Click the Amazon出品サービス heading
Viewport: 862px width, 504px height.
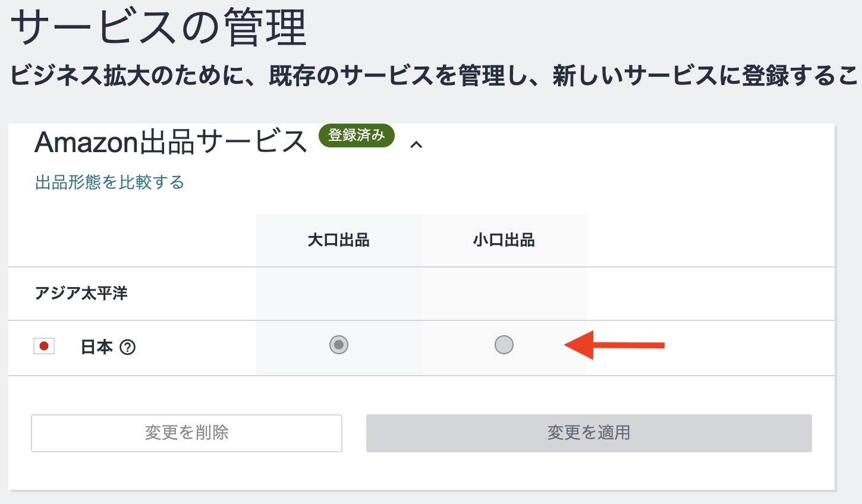171,142
